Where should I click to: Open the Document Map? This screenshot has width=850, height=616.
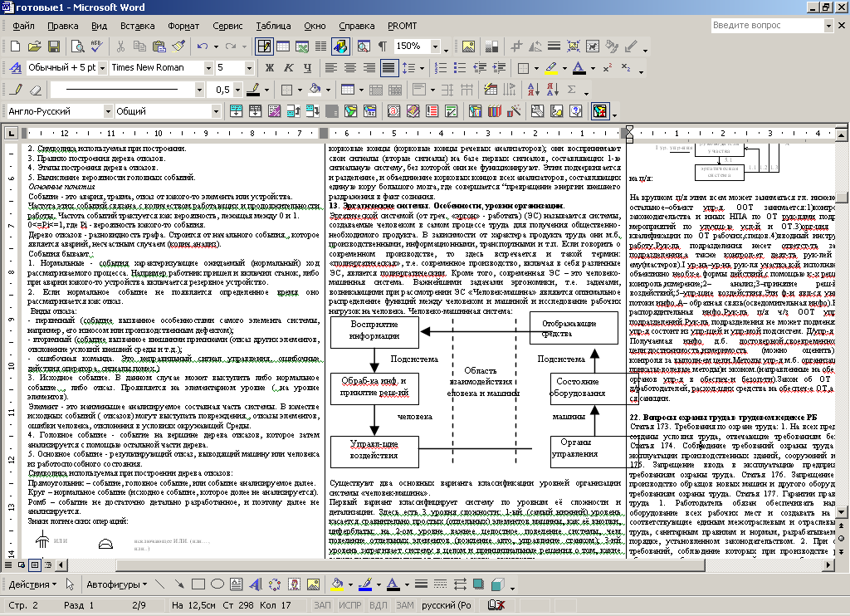[364, 46]
